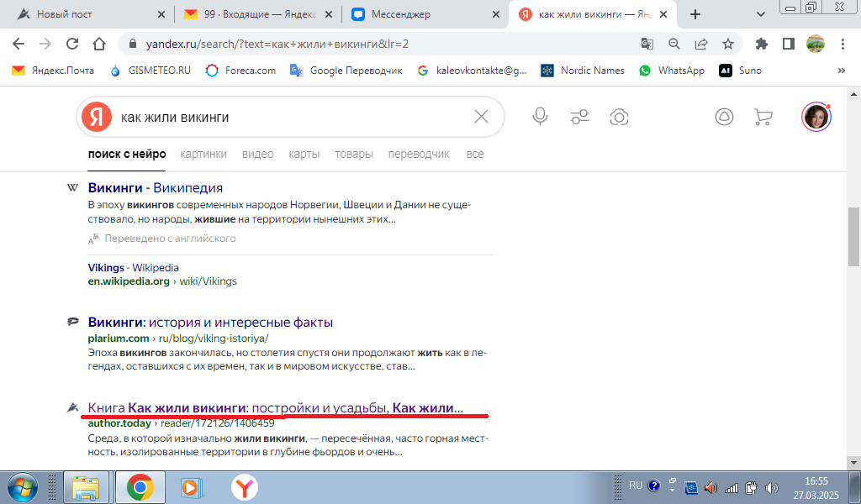Open kaleovkontakte Google bookmark
This screenshot has height=504, width=861.
[x=472, y=71]
